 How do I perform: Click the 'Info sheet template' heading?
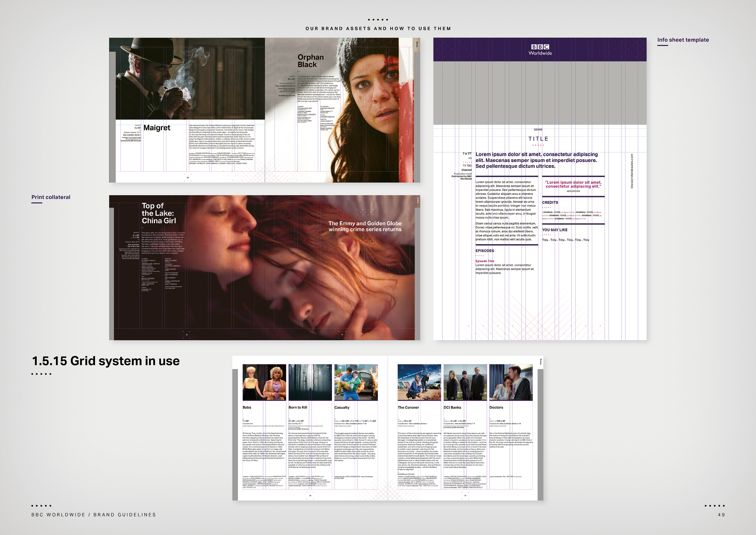683,40
